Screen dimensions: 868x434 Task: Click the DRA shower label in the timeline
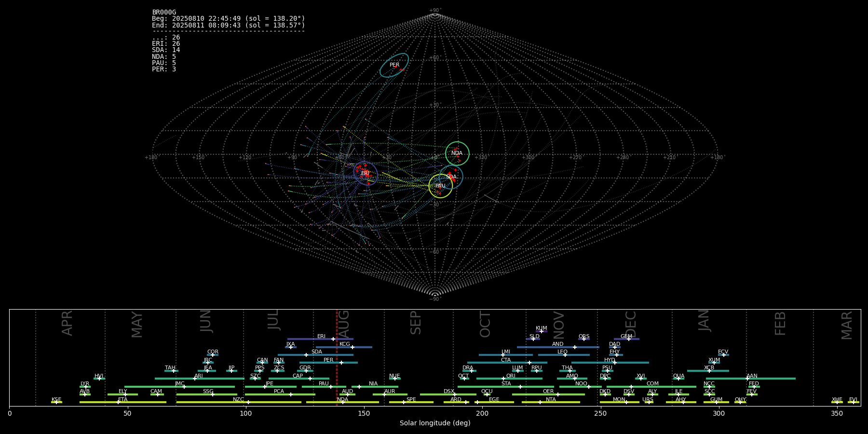click(468, 368)
